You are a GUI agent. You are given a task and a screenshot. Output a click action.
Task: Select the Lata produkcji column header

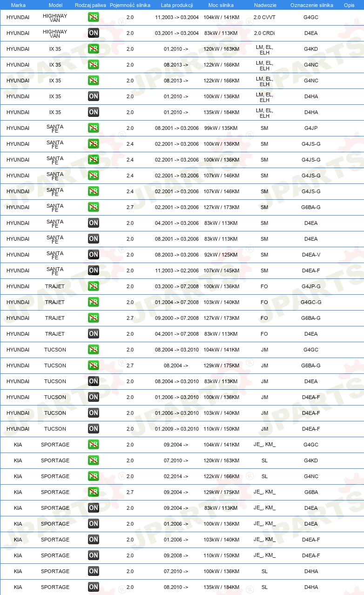pos(177,5)
